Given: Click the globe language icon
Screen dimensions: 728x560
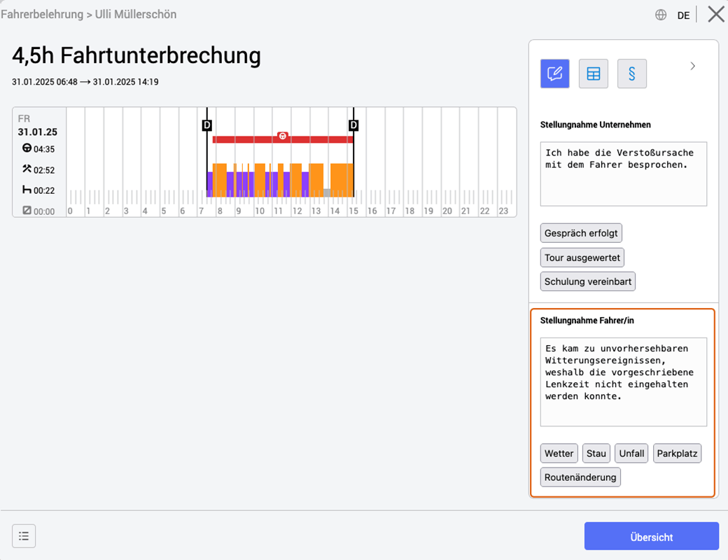Looking at the screenshot, I should click(661, 15).
